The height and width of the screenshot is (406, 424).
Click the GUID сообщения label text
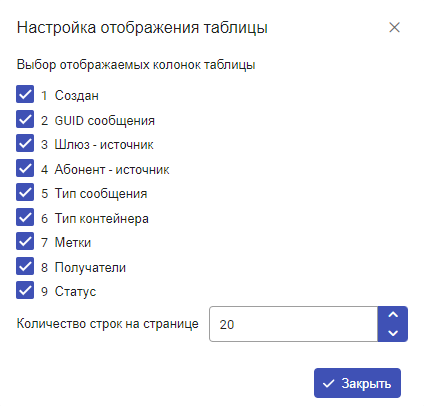(105, 121)
